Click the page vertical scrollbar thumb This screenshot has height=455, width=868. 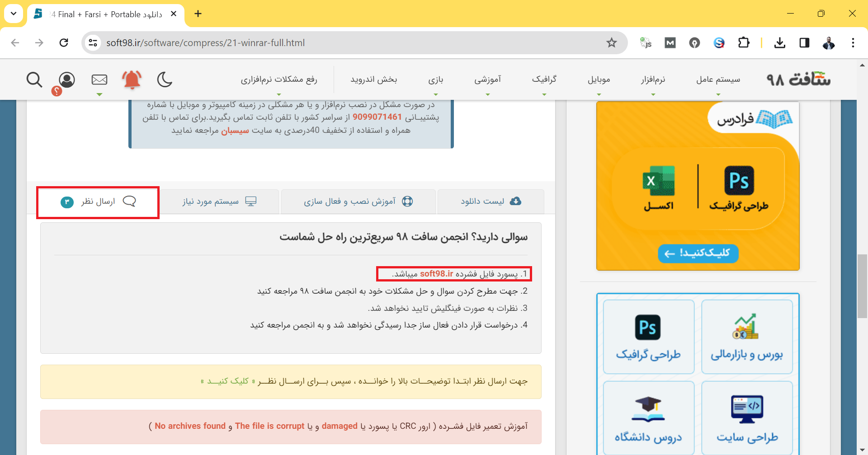tap(862, 286)
